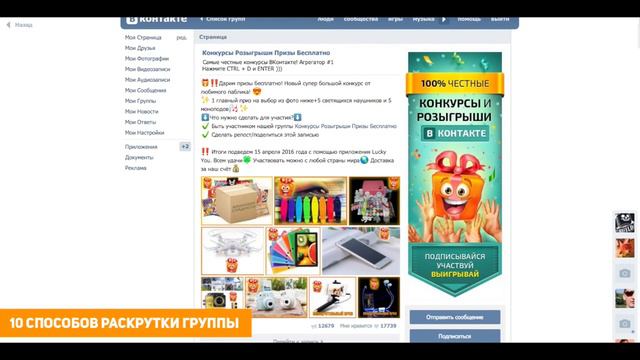
Task: Open Документы in the sidebar
Action: (139, 158)
